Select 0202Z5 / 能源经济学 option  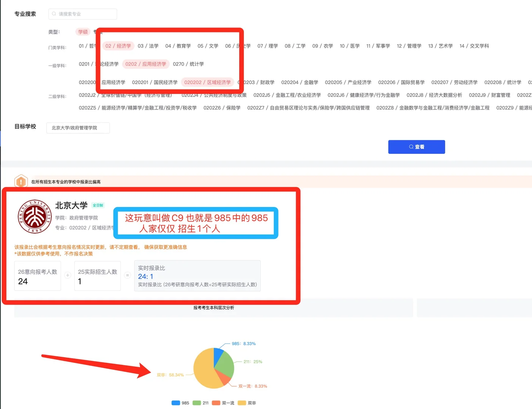[138, 108]
